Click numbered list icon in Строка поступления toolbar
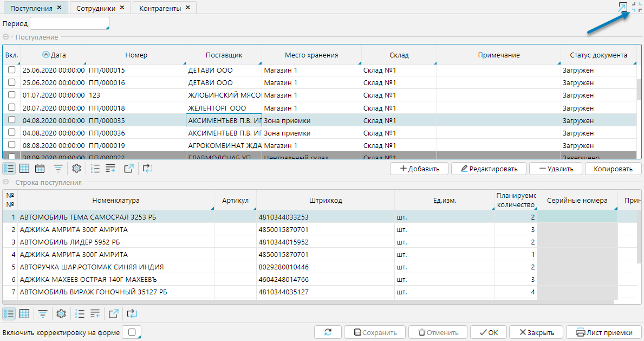 pyautogui.click(x=80, y=313)
